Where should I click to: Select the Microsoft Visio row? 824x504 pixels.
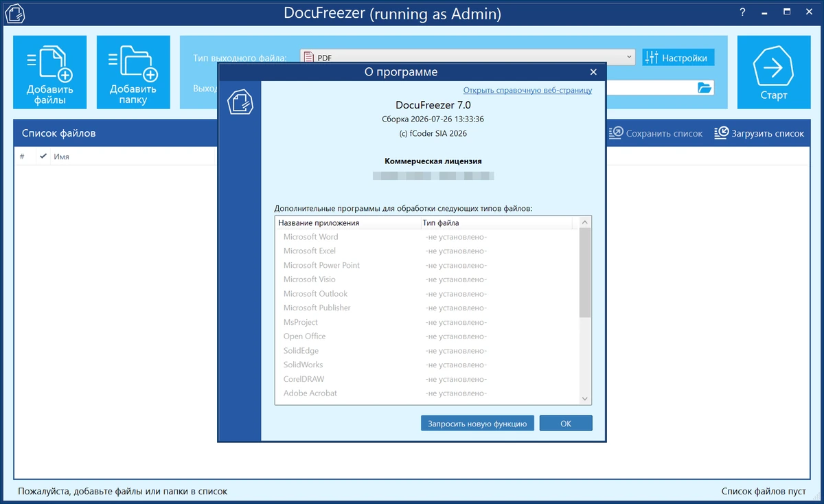pyautogui.click(x=427, y=279)
